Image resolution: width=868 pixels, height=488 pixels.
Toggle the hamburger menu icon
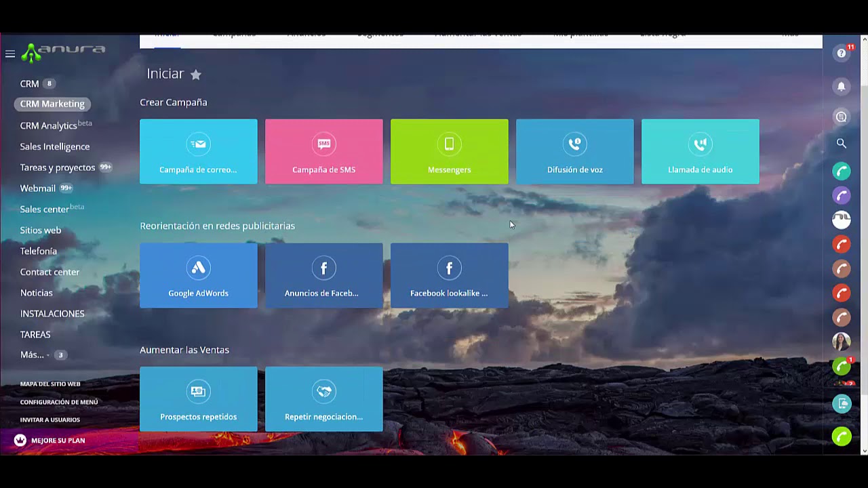click(10, 54)
